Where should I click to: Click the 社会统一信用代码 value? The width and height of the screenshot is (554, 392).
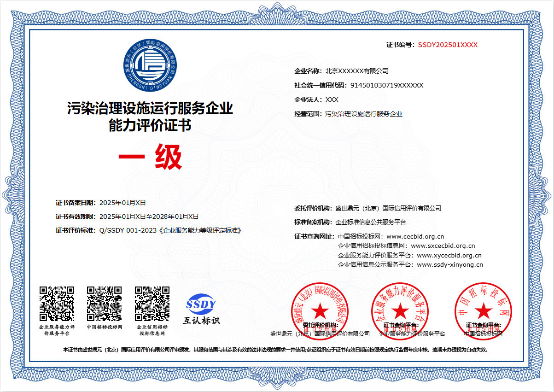(387, 86)
